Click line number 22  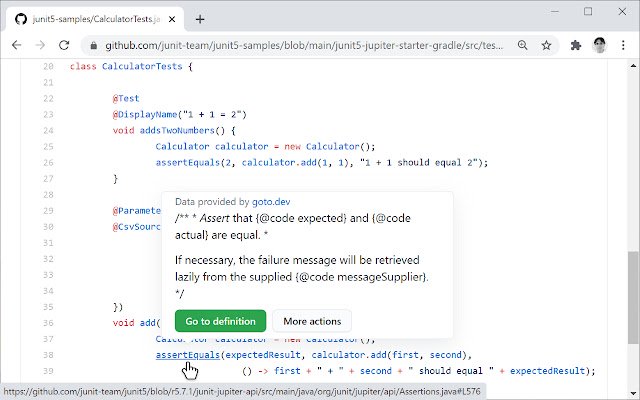click(48, 98)
